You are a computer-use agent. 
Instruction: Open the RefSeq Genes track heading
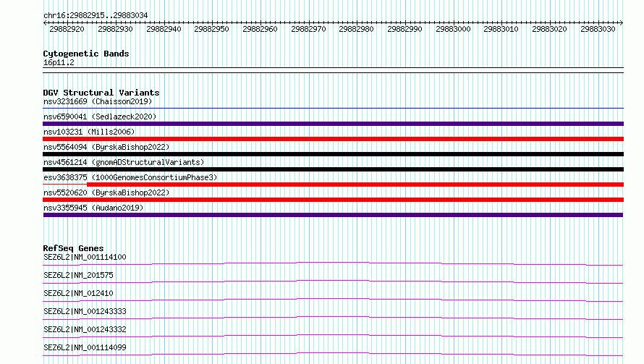point(73,248)
